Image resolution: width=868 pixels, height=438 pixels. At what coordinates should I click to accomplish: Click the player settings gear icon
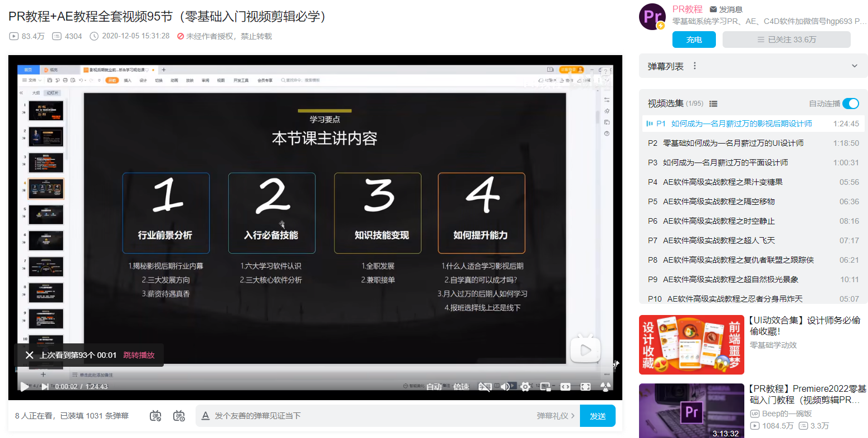click(525, 387)
